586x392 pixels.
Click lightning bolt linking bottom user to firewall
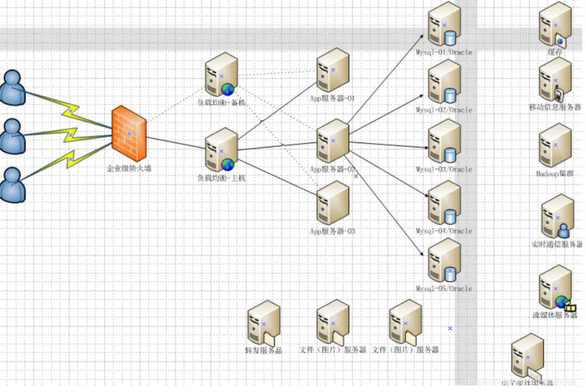point(70,159)
